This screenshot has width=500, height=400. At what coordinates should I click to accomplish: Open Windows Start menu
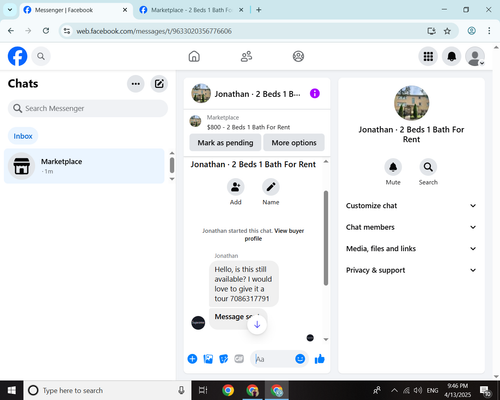[x=12, y=390]
